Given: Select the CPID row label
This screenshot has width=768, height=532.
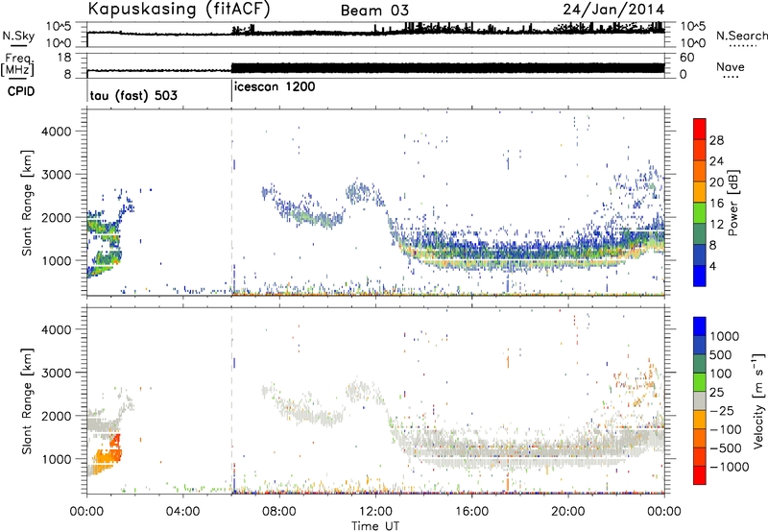Looking at the screenshot, I should coord(21,91).
